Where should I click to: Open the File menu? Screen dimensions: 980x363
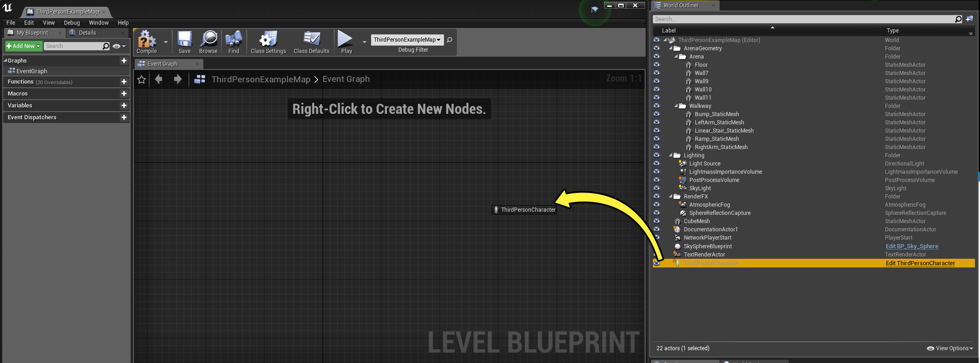(x=11, y=22)
